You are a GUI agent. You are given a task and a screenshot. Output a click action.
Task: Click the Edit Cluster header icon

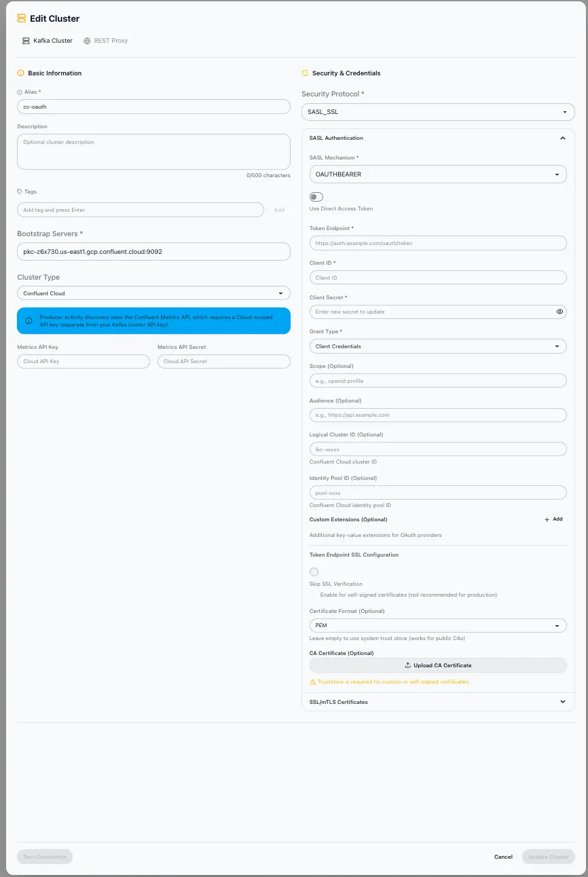tap(21, 18)
